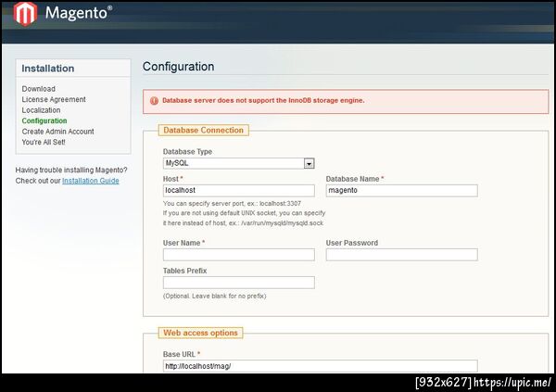Open the Installation Guide link
The width and height of the screenshot is (556, 392).
coord(91,181)
